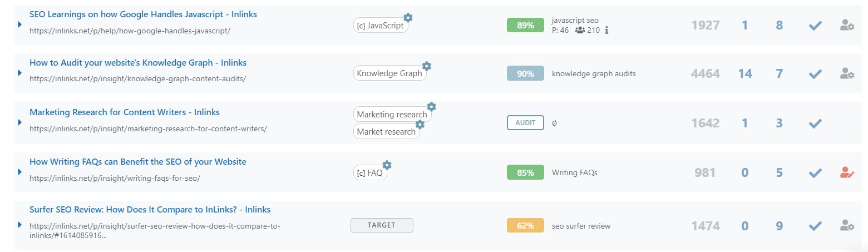Click user settings icon in JavaScript SEO row

(847, 25)
